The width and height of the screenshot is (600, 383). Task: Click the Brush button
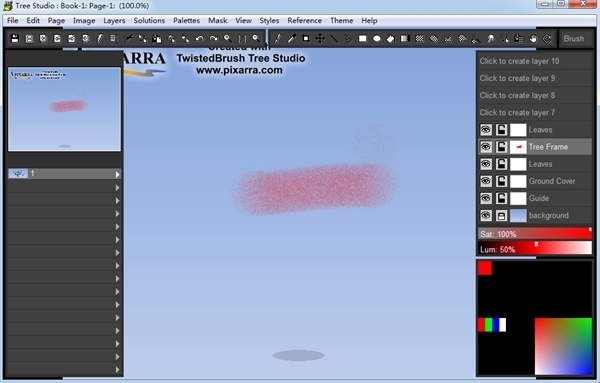(x=574, y=39)
